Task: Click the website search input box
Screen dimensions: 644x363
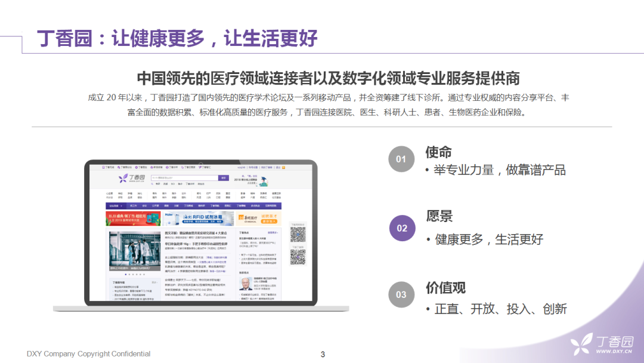Action: pyautogui.click(x=185, y=178)
